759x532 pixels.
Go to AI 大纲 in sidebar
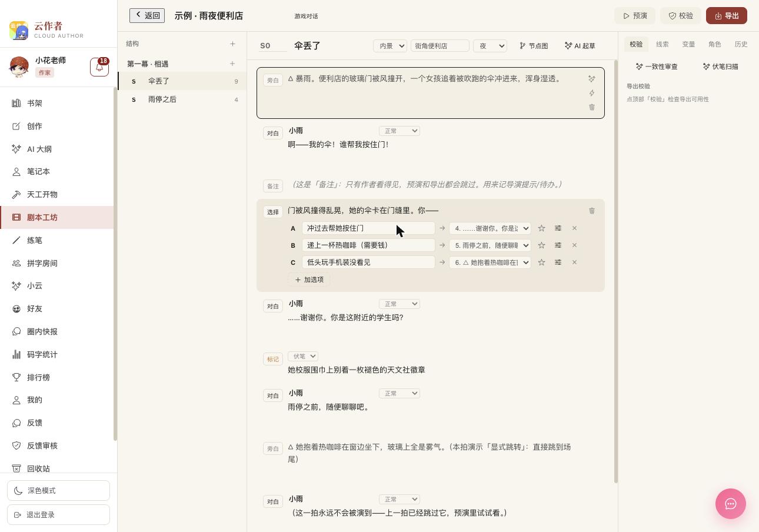point(57,149)
